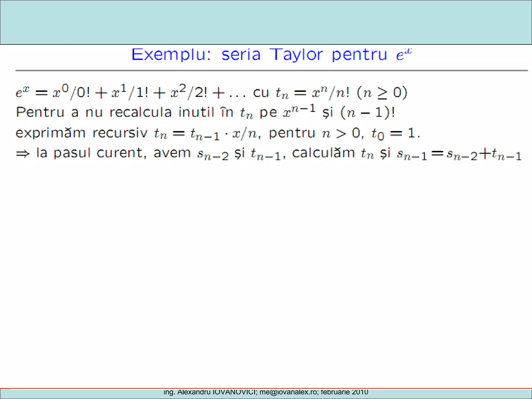Click the words 'exprimăm recursiv'

[81, 133]
